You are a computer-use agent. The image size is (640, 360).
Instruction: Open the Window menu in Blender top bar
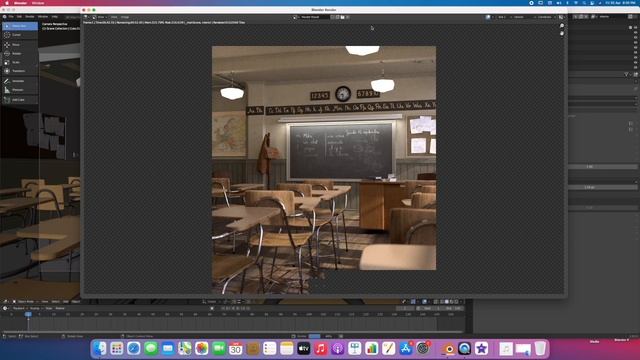[43, 17]
